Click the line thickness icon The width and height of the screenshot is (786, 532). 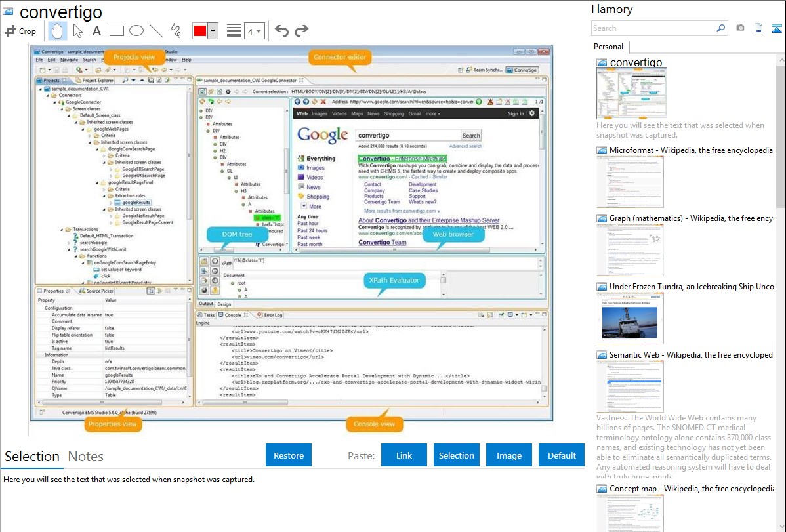coord(234,31)
